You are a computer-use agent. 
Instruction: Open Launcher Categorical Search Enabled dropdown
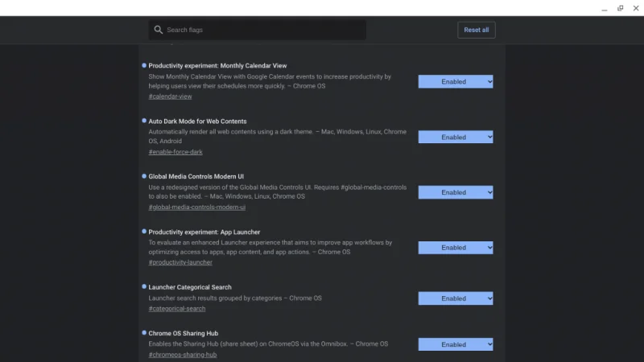point(456,298)
